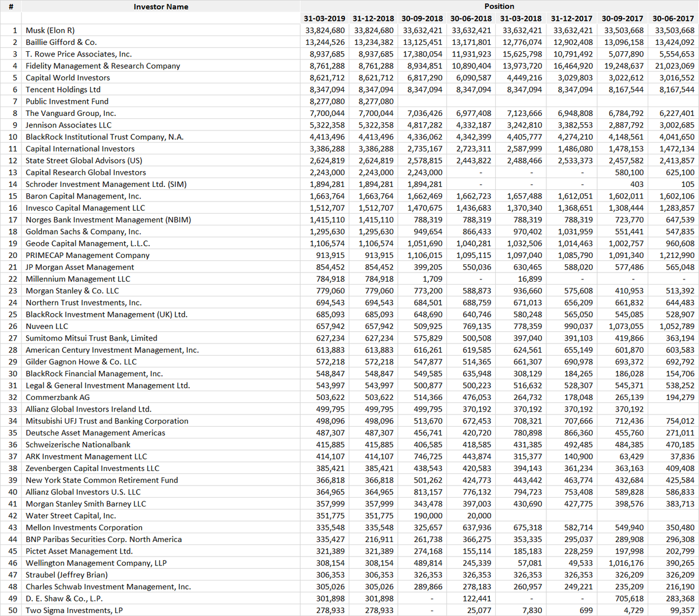Viewport: 699px width, 616px height.
Task: Click ARK Investment Management LLC
Action: click(86, 456)
